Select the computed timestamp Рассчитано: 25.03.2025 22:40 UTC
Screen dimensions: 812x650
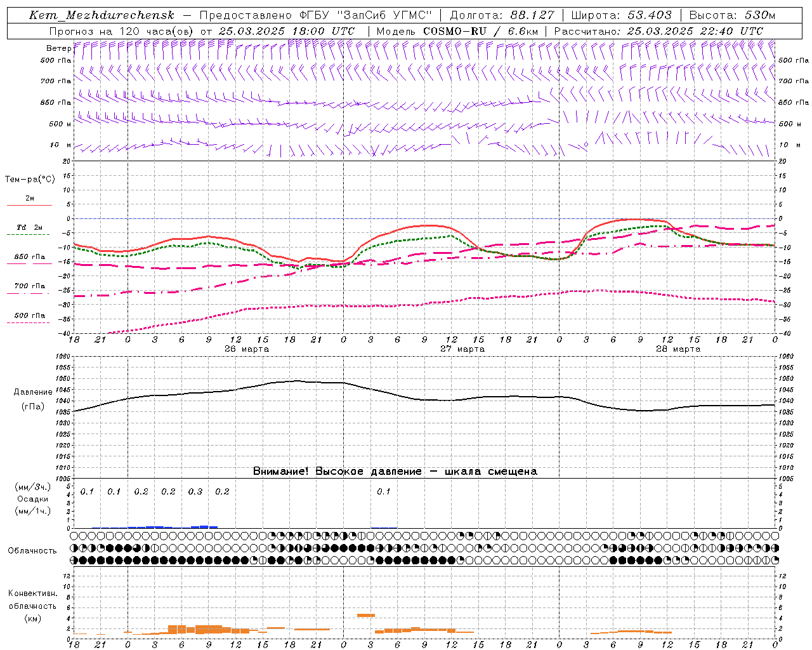658,31
